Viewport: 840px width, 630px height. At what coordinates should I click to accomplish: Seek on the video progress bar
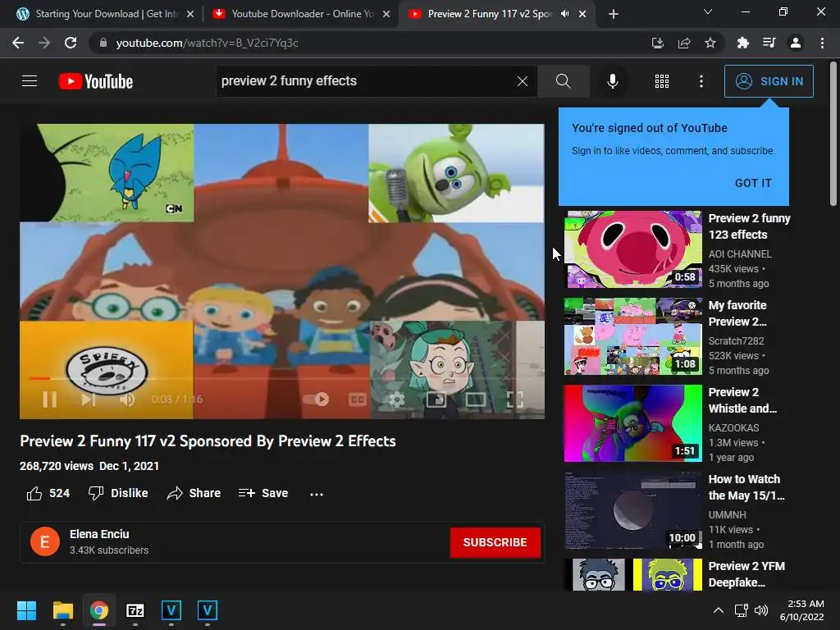[282, 378]
